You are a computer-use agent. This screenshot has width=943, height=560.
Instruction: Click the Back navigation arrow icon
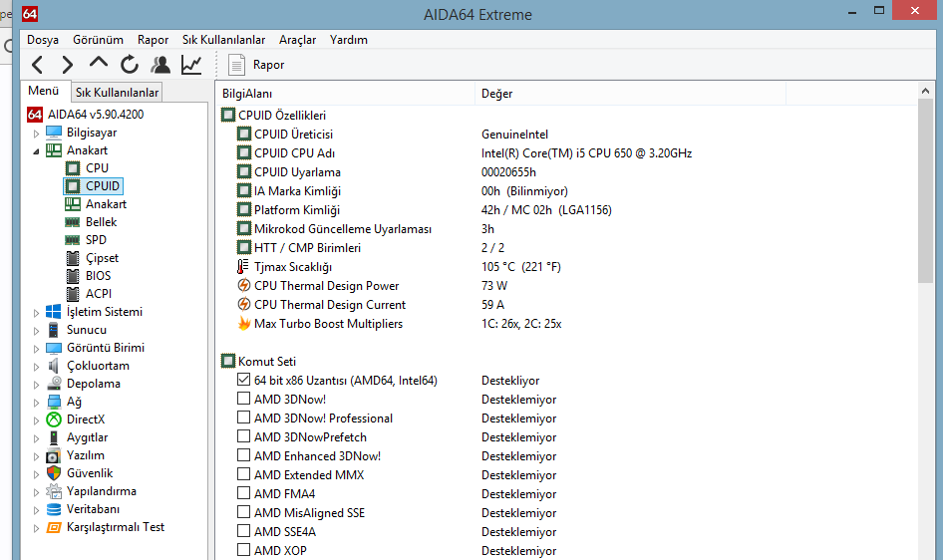(x=37, y=65)
